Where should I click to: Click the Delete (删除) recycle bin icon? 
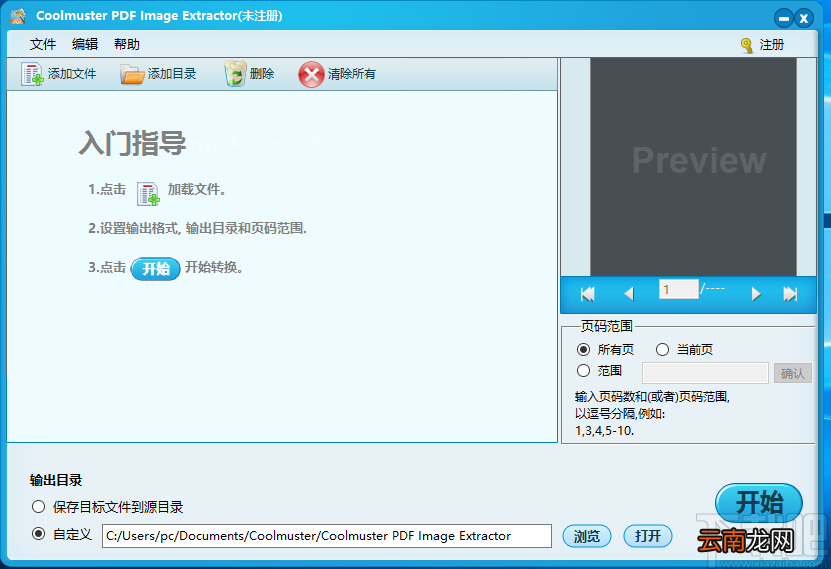(234, 74)
